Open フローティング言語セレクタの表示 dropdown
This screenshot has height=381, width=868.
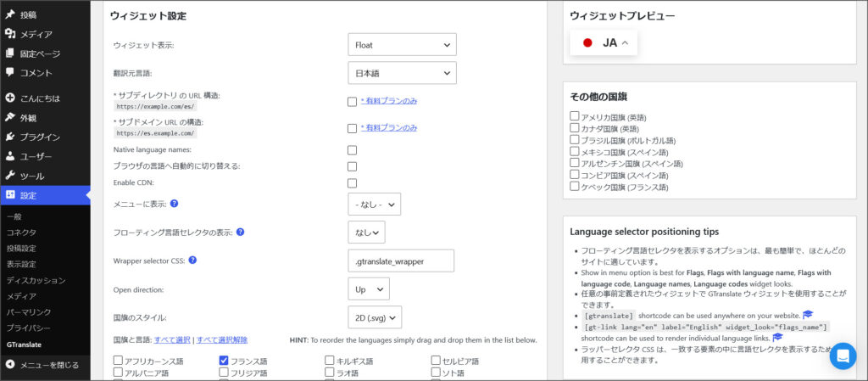coord(366,233)
